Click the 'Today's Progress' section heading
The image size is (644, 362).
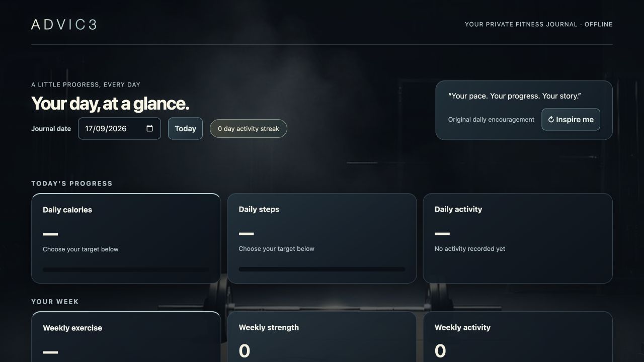[x=72, y=184]
